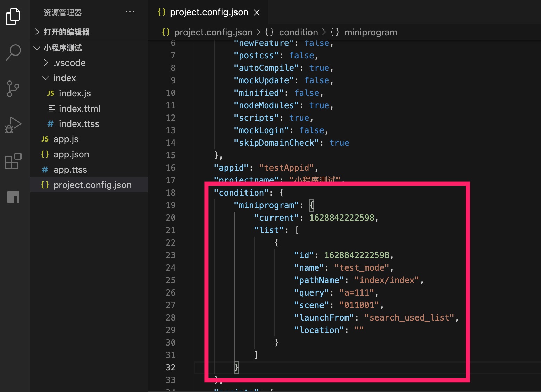Click project.config.json breadcrumb segment
The height and width of the screenshot is (392, 541).
(x=213, y=32)
